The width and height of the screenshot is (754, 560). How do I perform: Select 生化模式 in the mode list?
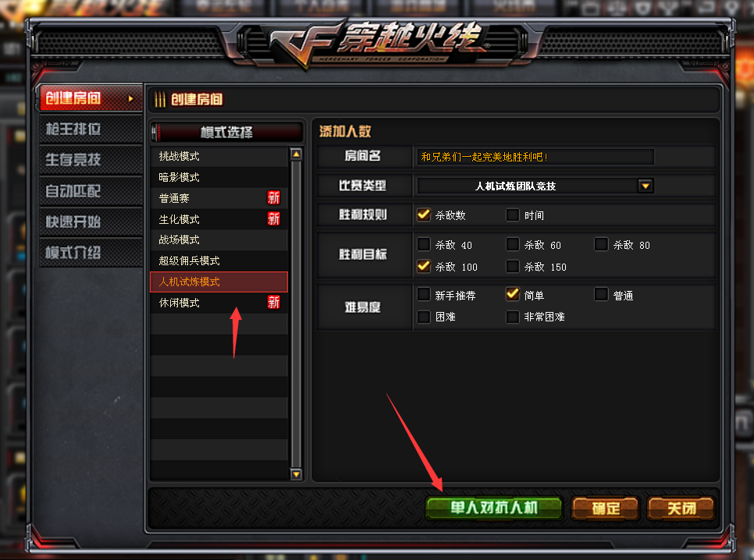click(219, 219)
